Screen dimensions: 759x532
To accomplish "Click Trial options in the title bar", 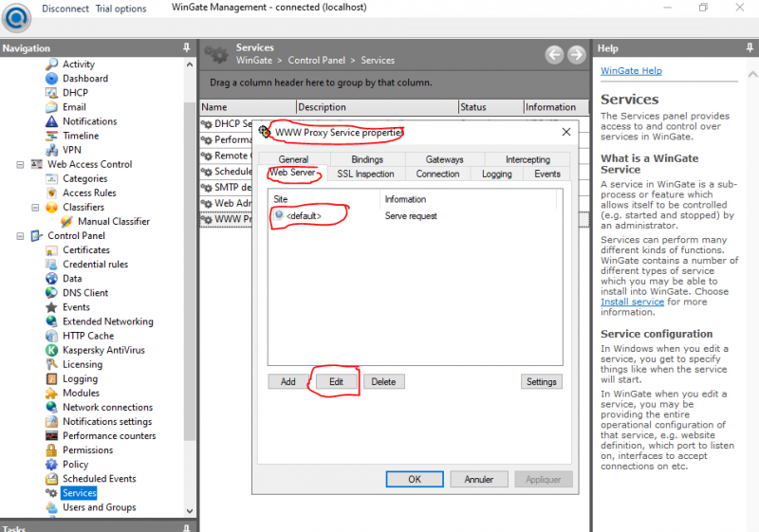I will click(120, 9).
